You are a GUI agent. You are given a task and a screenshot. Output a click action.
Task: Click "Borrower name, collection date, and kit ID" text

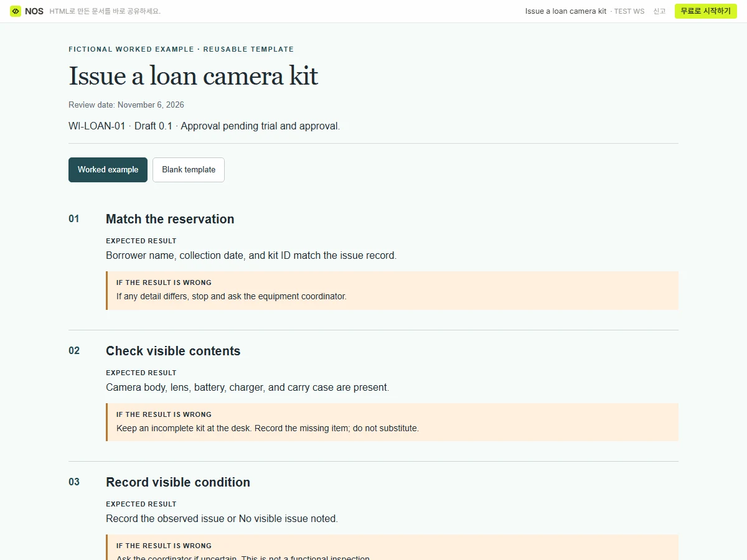pyautogui.click(x=251, y=256)
